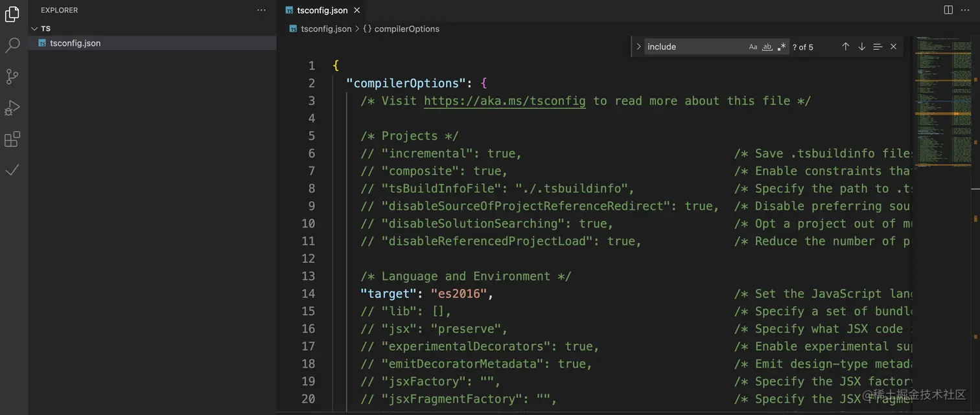Expand the replace field in find widget
Screen dimensions: 980x415
(x=638, y=47)
